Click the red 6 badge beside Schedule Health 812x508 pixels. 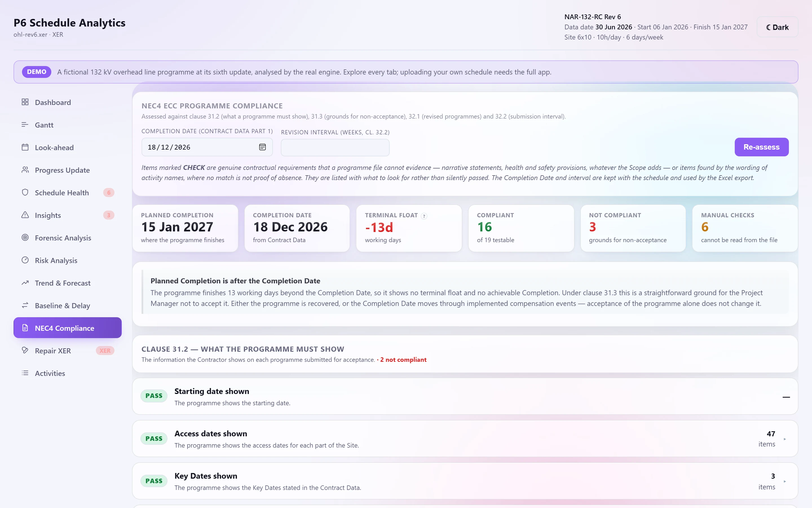tap(109, 192)
